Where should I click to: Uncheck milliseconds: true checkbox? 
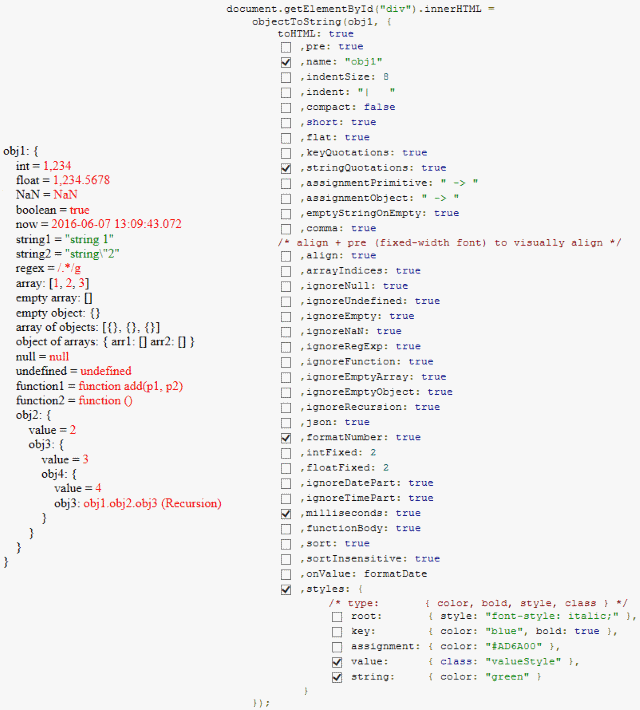(x=286, y=514)
